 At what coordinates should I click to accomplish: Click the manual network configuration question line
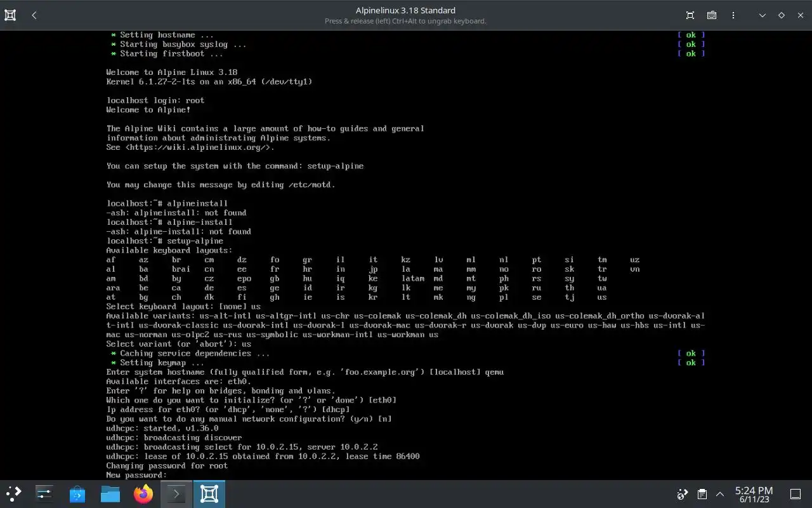tap(249, 418)
